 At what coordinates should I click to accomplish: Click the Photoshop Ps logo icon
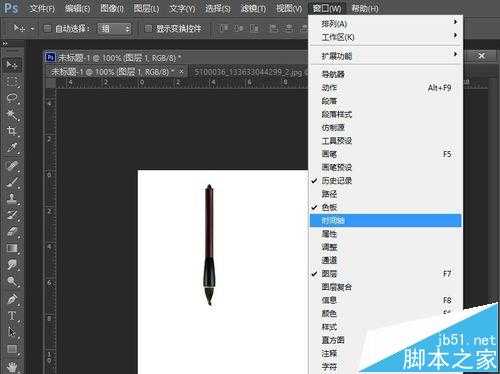coord(11,8)
